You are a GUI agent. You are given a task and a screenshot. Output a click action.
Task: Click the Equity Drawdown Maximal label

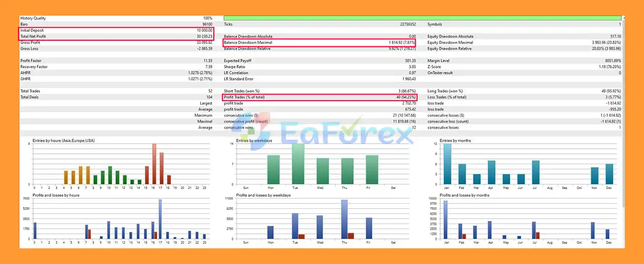coord(449,43)
